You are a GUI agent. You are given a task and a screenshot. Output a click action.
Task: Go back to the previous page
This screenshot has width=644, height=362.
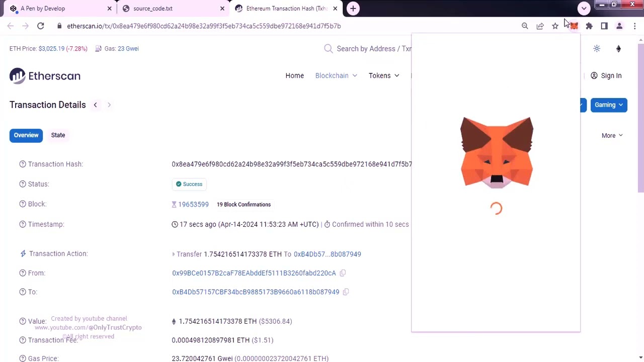click(x=11, y=26)
